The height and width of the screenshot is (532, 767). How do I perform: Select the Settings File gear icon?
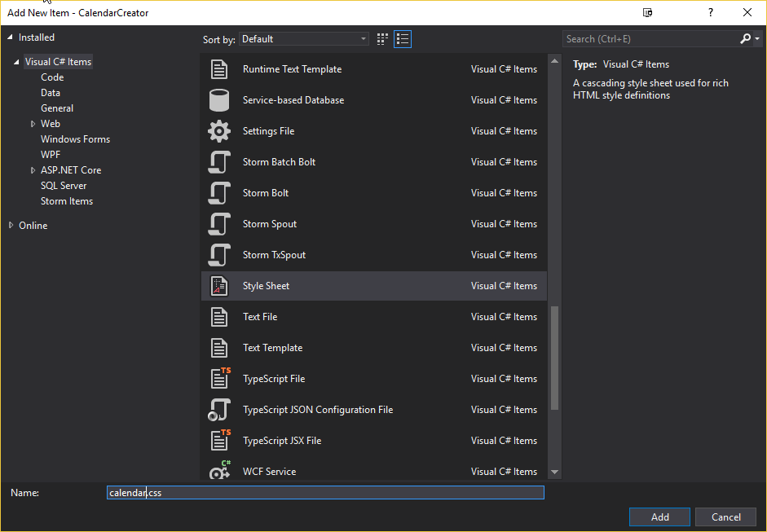pyautogui.click(x=219, y=131)
